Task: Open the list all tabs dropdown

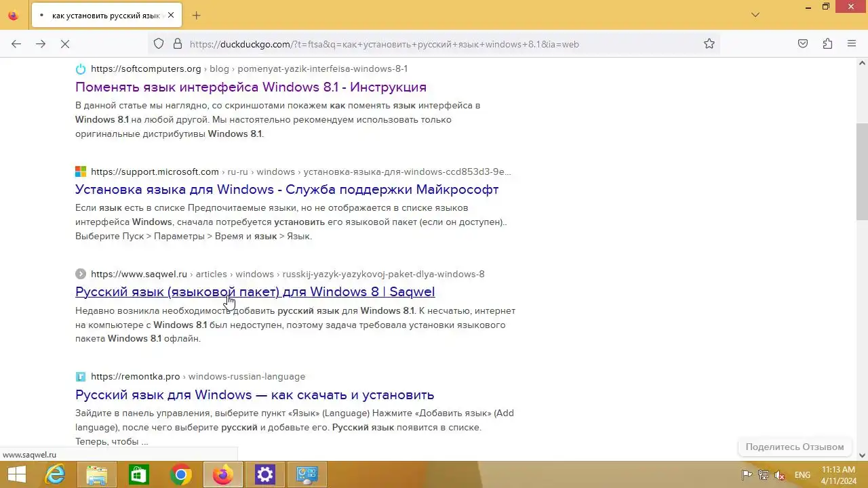Action: coord(755,15)
